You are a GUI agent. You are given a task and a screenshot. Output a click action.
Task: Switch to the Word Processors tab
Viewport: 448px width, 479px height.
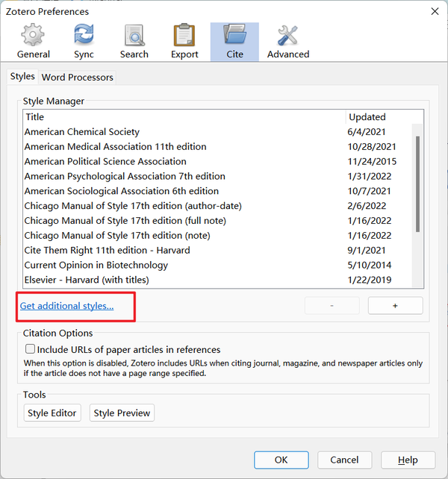78,77
